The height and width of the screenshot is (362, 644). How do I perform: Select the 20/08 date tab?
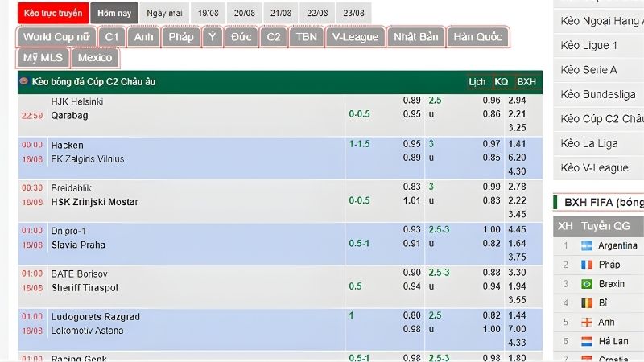tap(245, 13)
